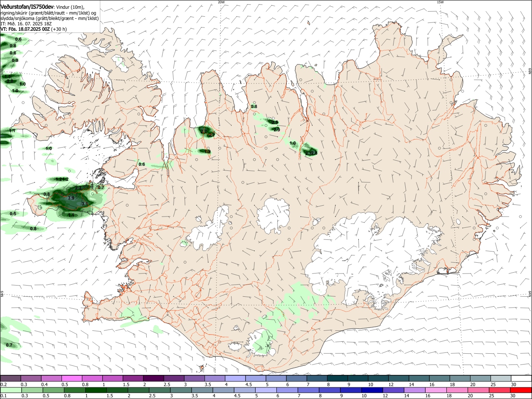The width and height of the screenshot is (532, 399).
Task: Pick the crimson 25 swatch in lower scale
Action: (x=500, y=390)
